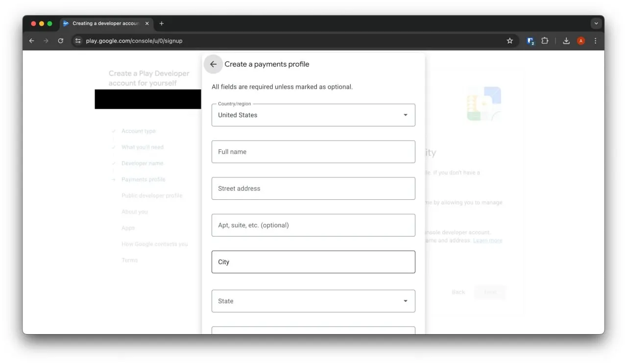Click the All fields are required text
This screenshot has width=627, height=364.
click(x=282, y=87)
